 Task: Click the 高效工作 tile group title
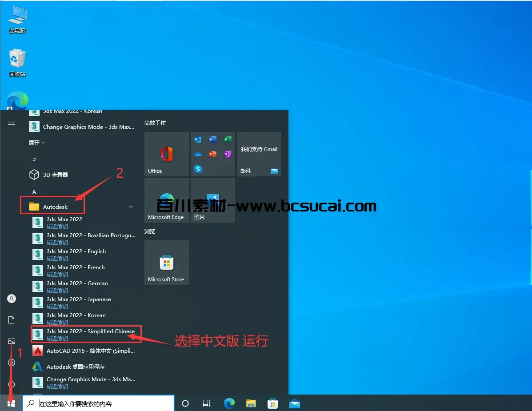tap(155, 123)
